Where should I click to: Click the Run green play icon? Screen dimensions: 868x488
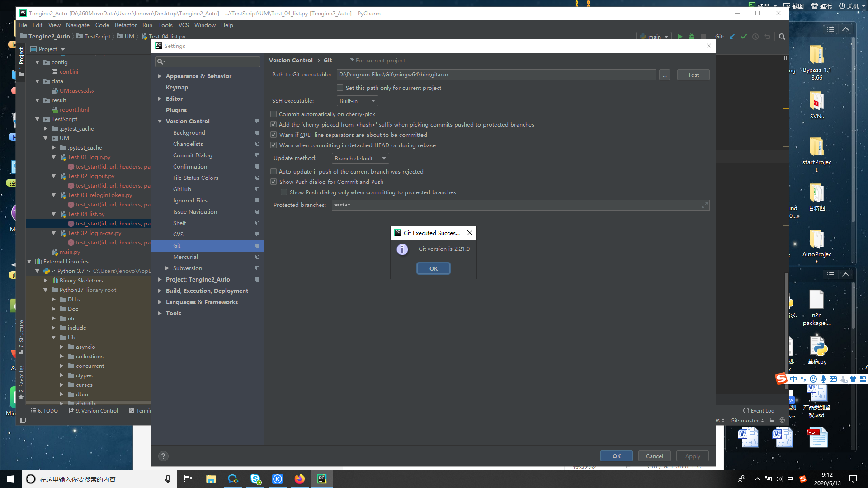click(x=680, y=37)
